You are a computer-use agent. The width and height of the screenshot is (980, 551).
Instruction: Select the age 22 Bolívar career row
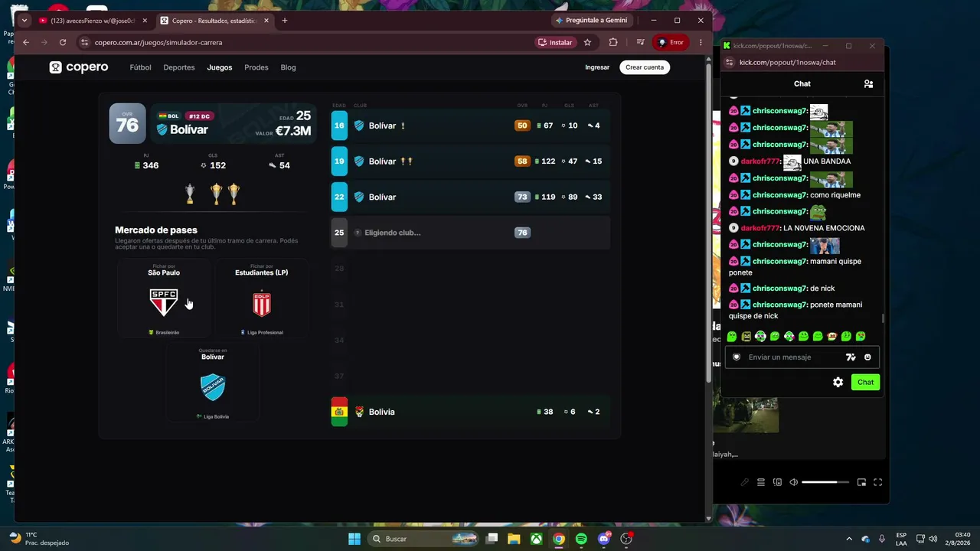click(x=470, y=197)
